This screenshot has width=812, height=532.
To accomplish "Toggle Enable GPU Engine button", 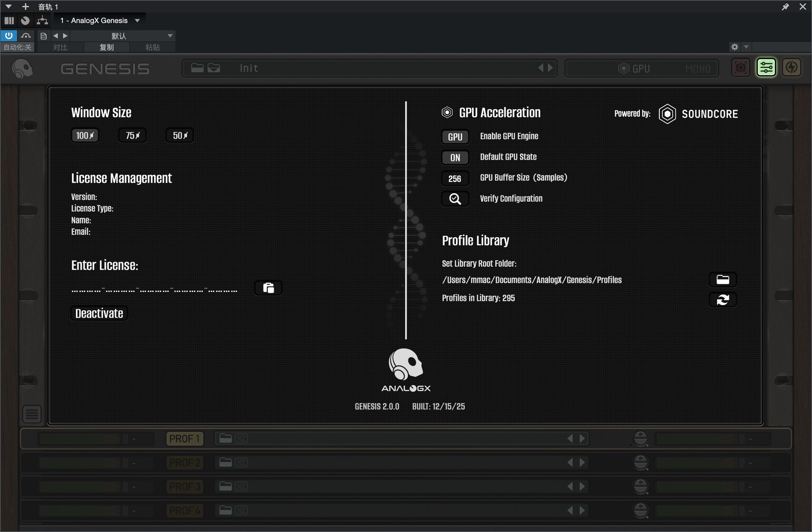I will point(455,137).
